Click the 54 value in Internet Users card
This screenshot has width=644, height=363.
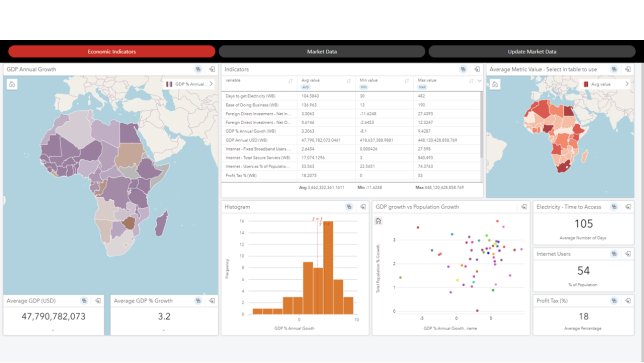583,271
